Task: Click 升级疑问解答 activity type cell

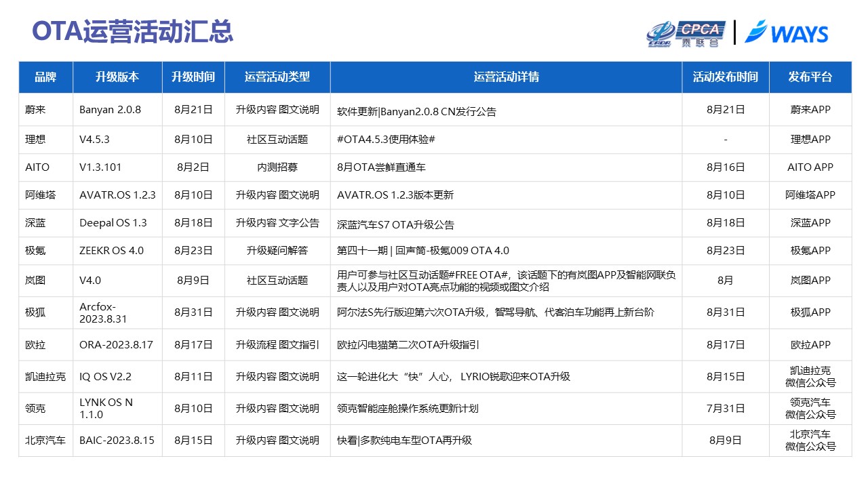Action: (x=277, y=251)
